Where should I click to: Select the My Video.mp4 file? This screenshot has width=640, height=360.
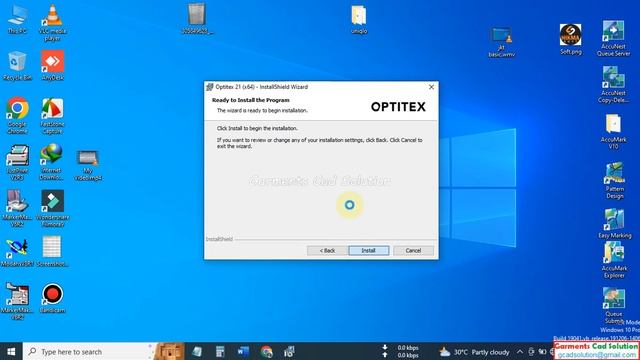coord(88,165)
